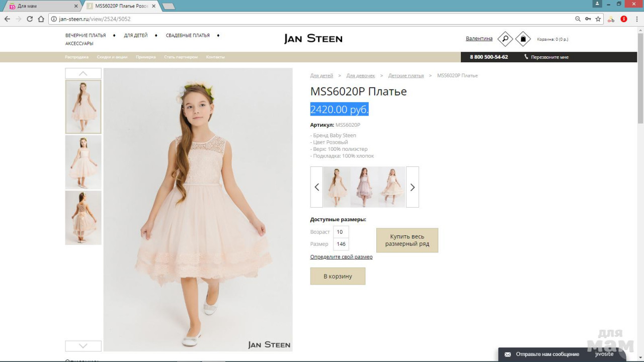
Task: Open the «Определите свой размер» link
Action: coord(341,257)
